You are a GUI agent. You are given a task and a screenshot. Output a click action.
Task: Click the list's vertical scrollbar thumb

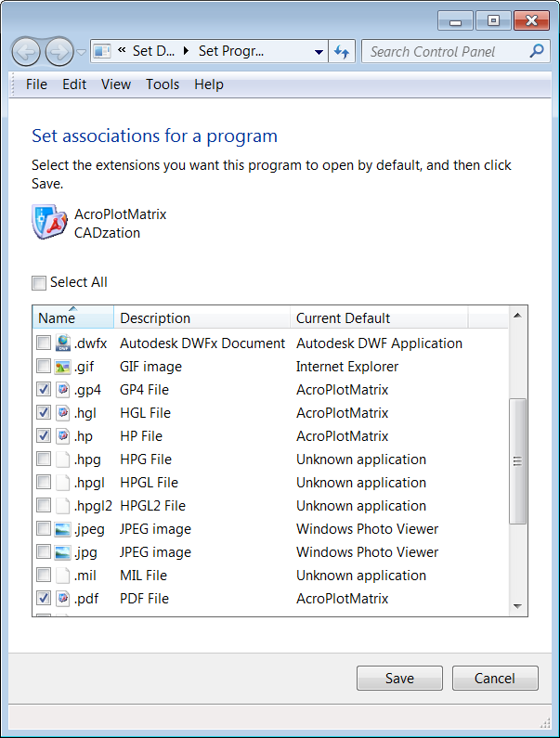coord(517,460)
